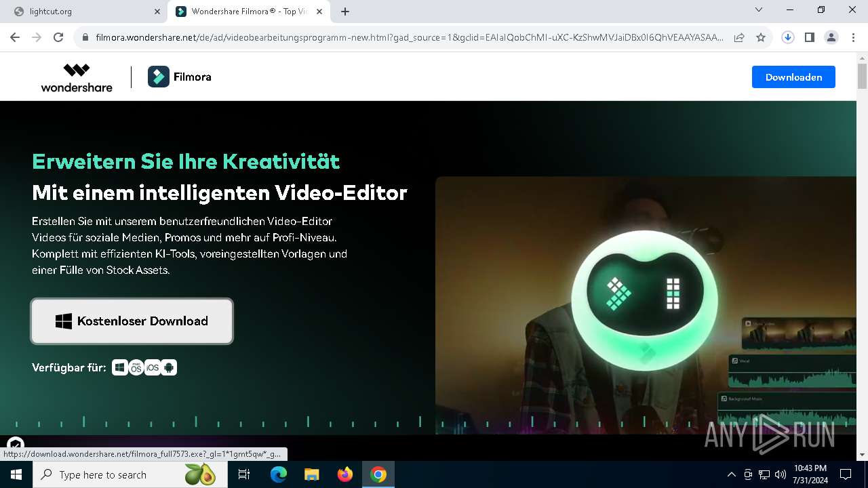Open a new browser tab
The image size is (868, 488).
pyautogui.click(x=345, y=12)
